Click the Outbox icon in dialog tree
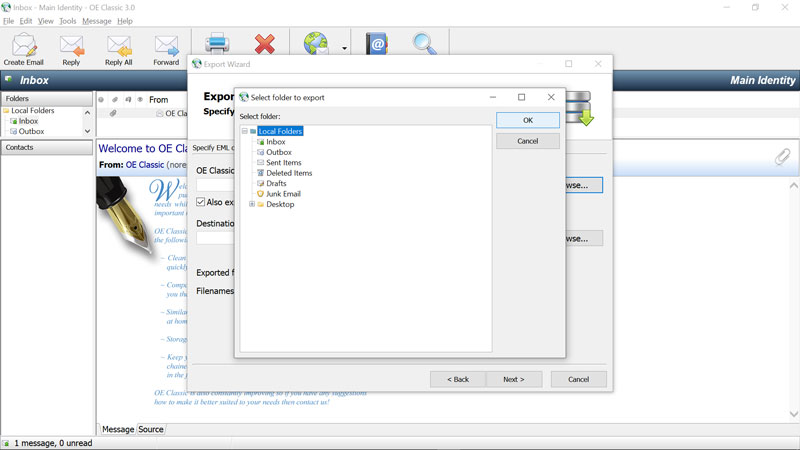 (260, 152)
